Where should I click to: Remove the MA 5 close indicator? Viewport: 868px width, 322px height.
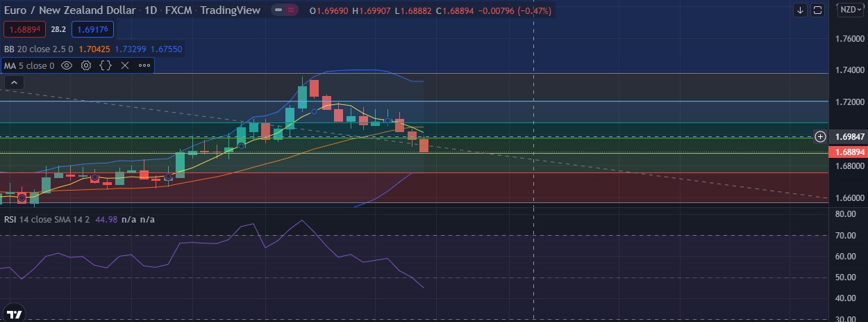125,65
